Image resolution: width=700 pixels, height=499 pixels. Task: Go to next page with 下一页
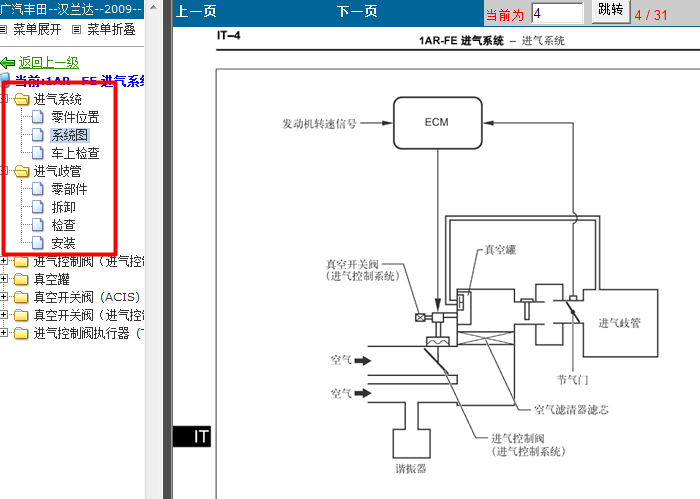coord(357,11)
